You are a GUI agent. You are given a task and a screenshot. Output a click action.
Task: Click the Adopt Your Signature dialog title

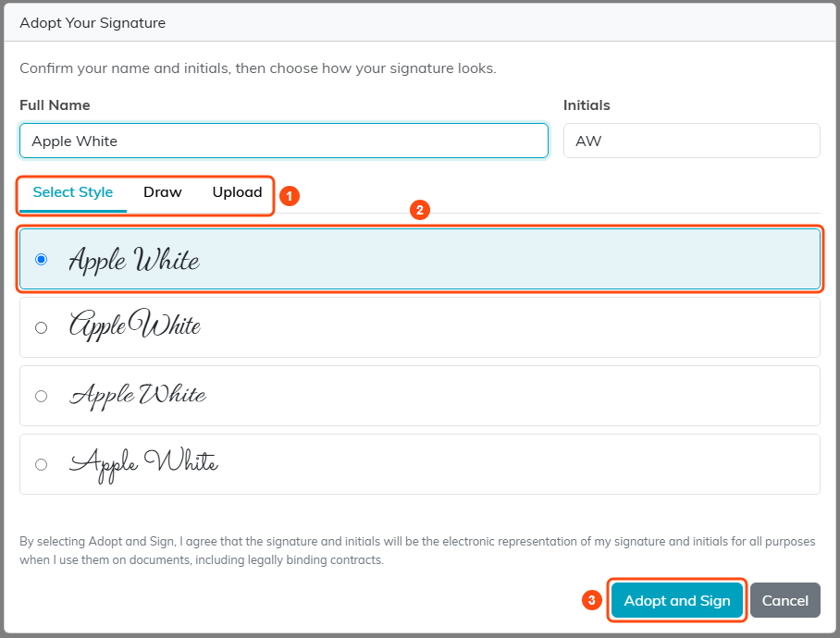point(93,23)
